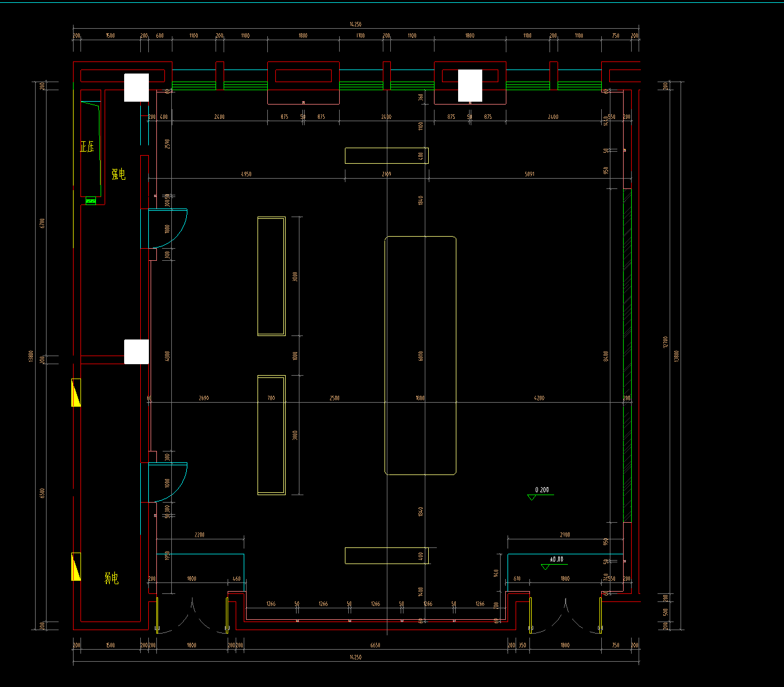Select the large rounded central table outline
This screenshot has height=687, width=784.
420,356
